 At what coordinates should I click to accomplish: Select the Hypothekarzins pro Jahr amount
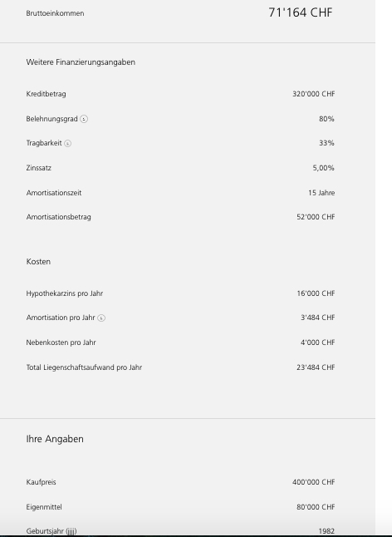(x=316, y=293)
